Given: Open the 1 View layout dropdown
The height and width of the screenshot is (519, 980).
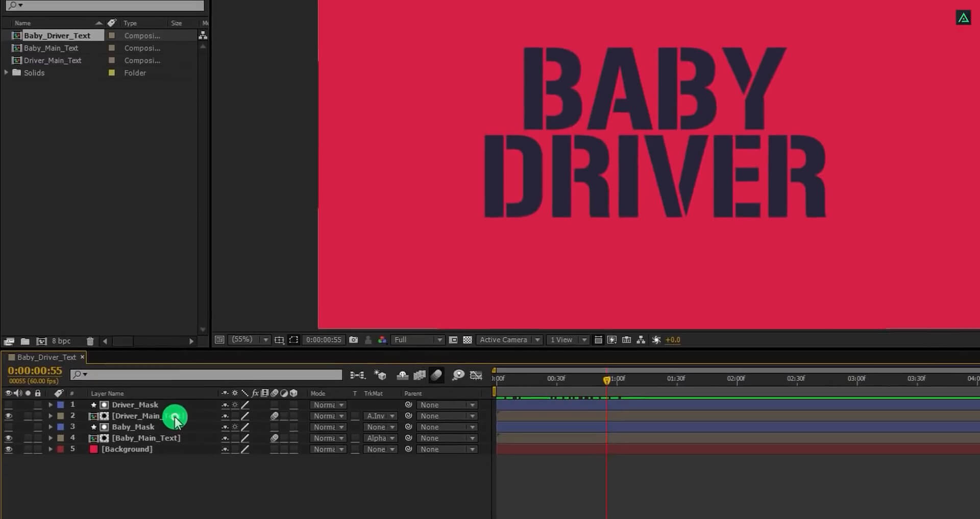Looking at the screenshot, I should point(568,340).
